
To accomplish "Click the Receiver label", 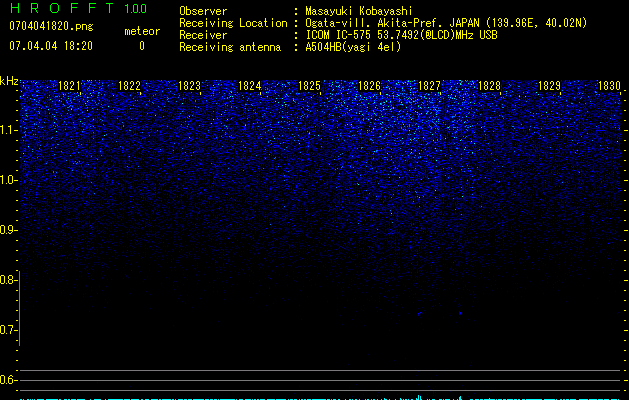I will pyautogui.click(x=203, y=35).
